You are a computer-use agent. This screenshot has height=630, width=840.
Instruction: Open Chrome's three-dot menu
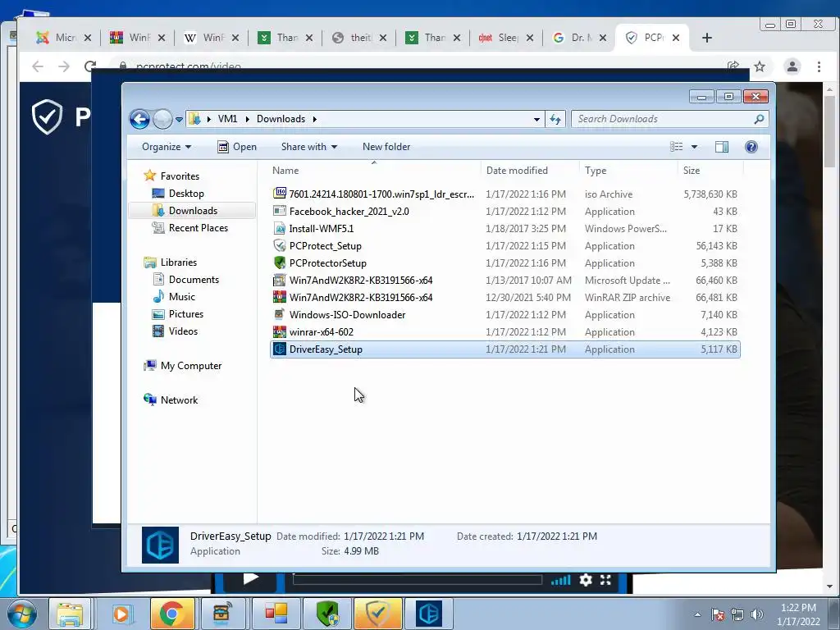coord(819,66)
